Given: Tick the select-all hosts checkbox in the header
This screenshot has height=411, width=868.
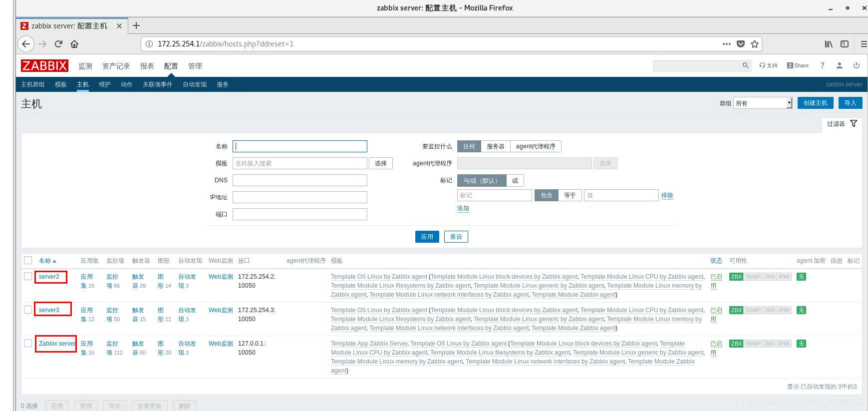Looking at the screenshot, I should tap(28, 260).
